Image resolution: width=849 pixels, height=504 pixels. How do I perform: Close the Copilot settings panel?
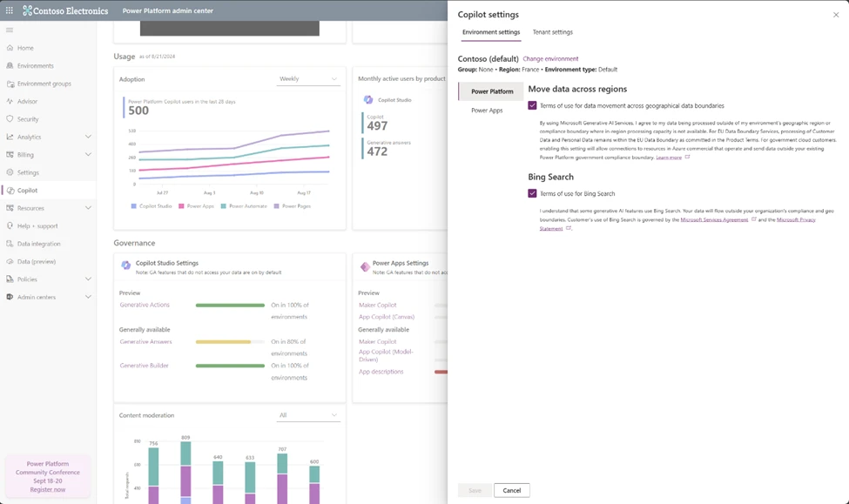[x=836, y=15]
